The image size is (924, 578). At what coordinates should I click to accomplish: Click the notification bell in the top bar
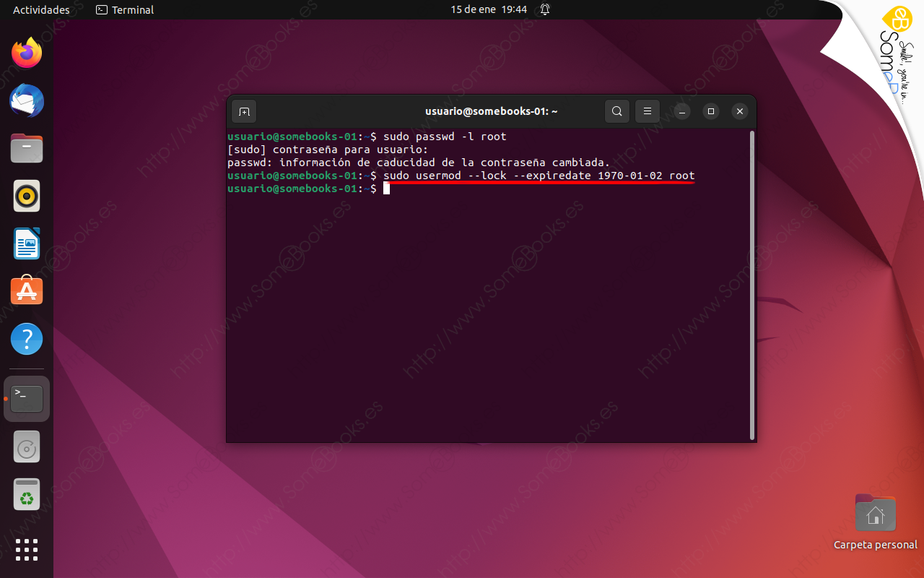click(544, 9)
